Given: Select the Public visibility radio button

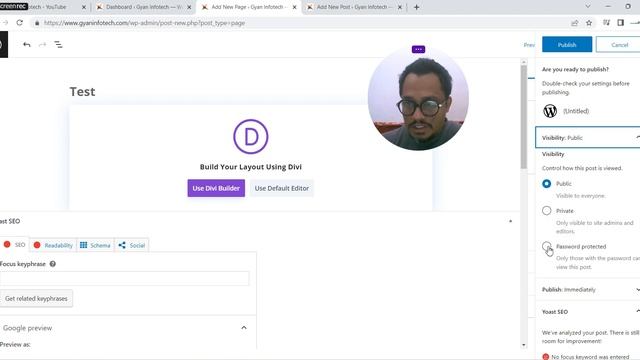Looking at the screenshot, I should click(x=547, y=184).
